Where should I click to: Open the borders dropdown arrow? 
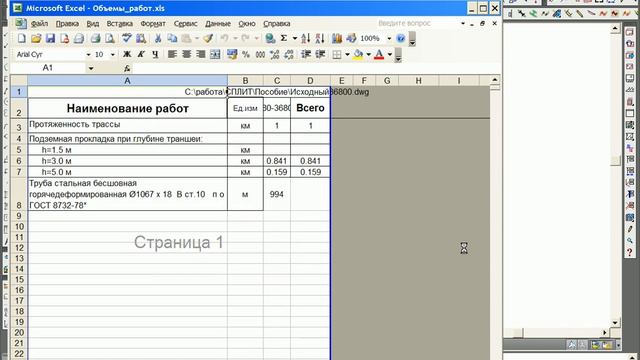(347, 54)
